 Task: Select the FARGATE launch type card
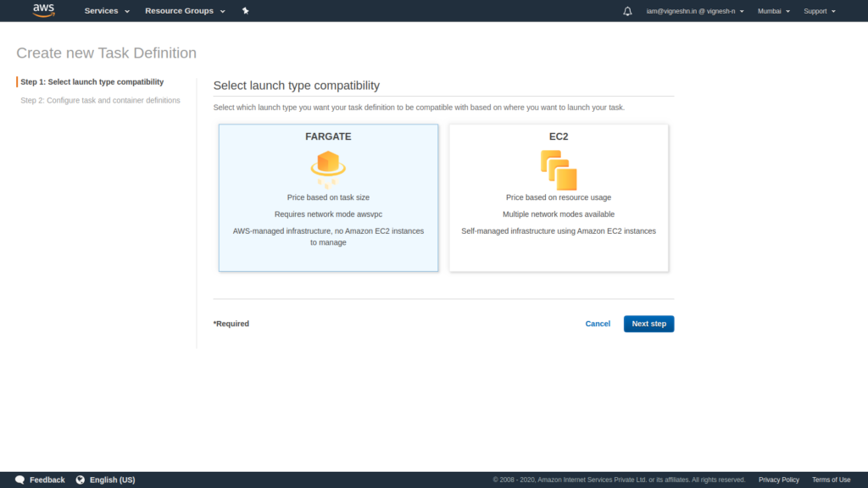click(x=328, y=197)
